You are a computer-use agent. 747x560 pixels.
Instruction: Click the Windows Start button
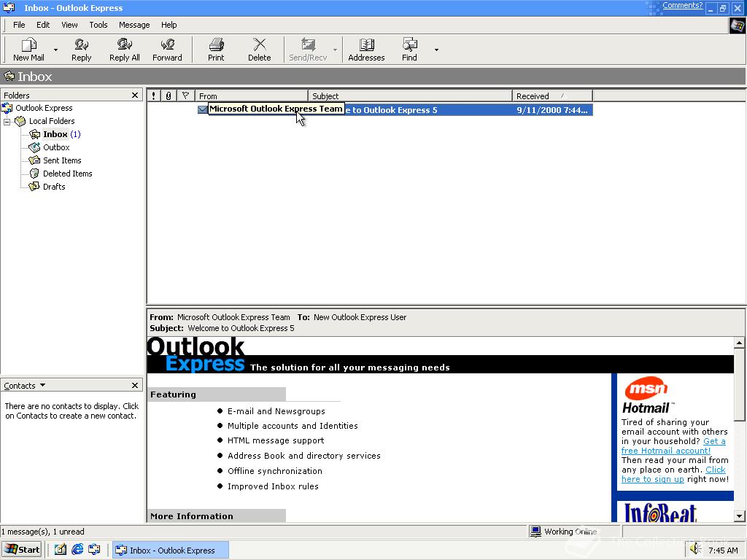click(x=22, y=550)
